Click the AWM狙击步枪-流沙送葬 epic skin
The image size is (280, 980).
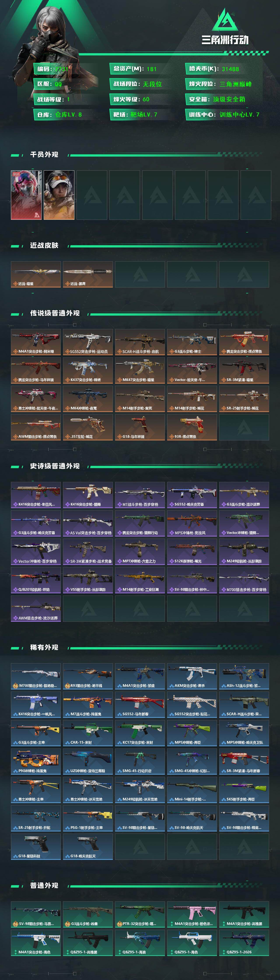(36, 609)
